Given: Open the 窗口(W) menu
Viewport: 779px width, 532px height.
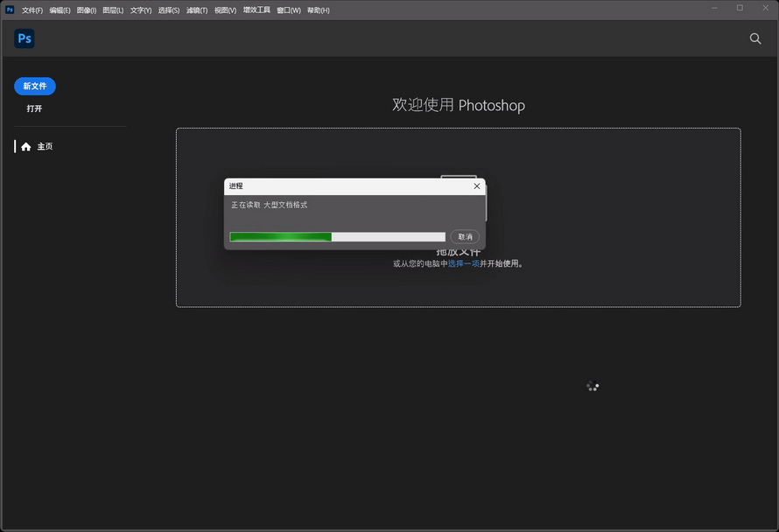Looking at the screenshot, I should click(x=289, y=10).
